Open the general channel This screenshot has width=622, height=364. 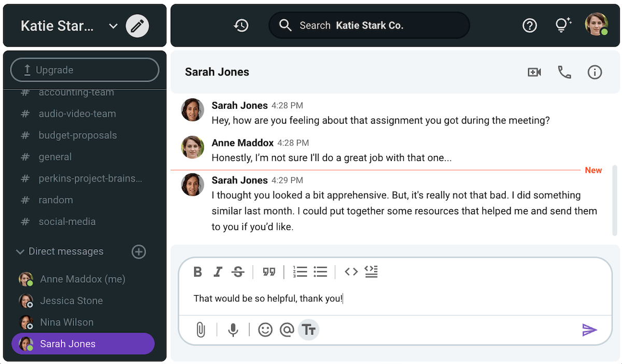[x=55, y=157]
